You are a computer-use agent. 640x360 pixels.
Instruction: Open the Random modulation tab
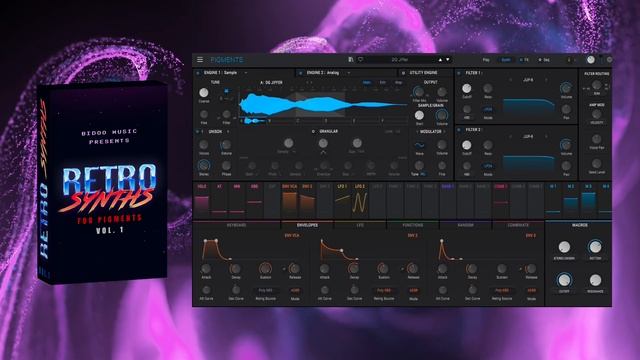(466, 225)
